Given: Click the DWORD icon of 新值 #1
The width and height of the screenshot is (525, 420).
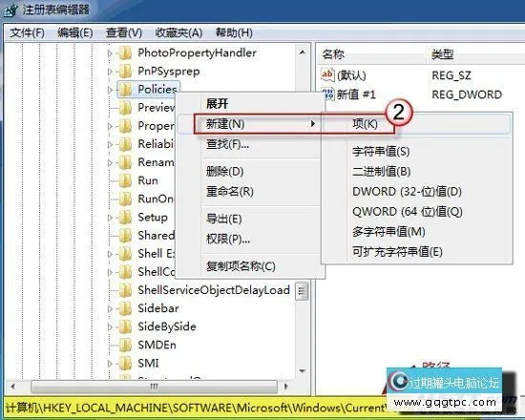Looking at the screenshot, I should point(328,94).
